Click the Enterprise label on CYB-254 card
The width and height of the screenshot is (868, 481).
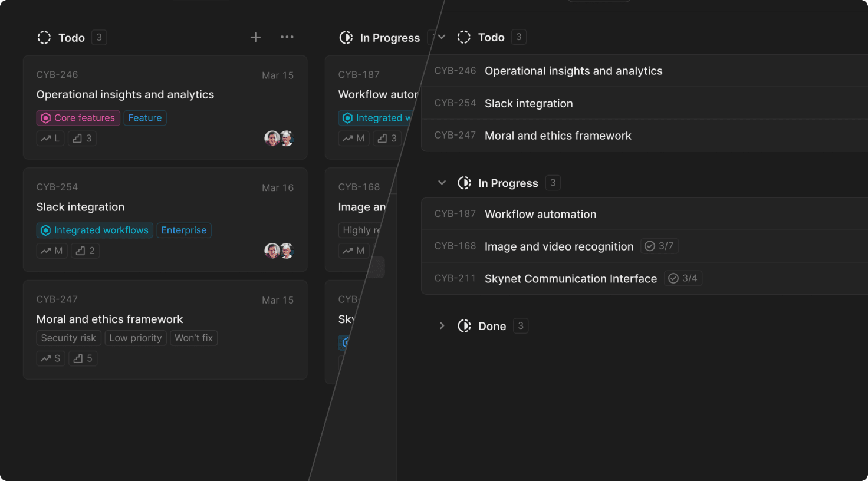(184, 230)
